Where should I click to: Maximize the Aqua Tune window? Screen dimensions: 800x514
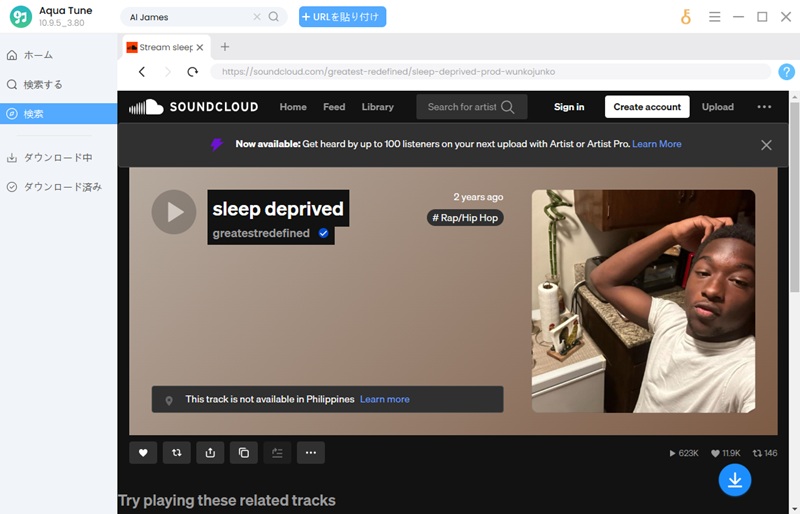click(x=762, y=17)
